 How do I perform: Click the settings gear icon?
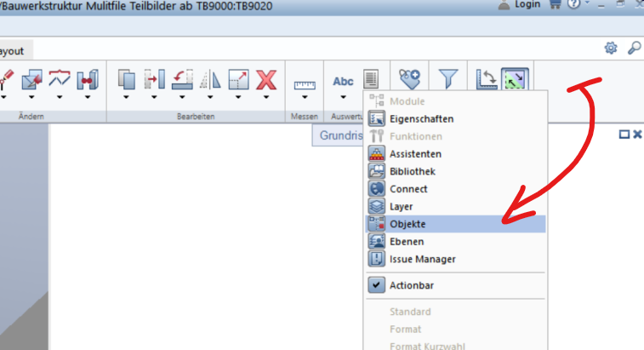tap(610, 49)
